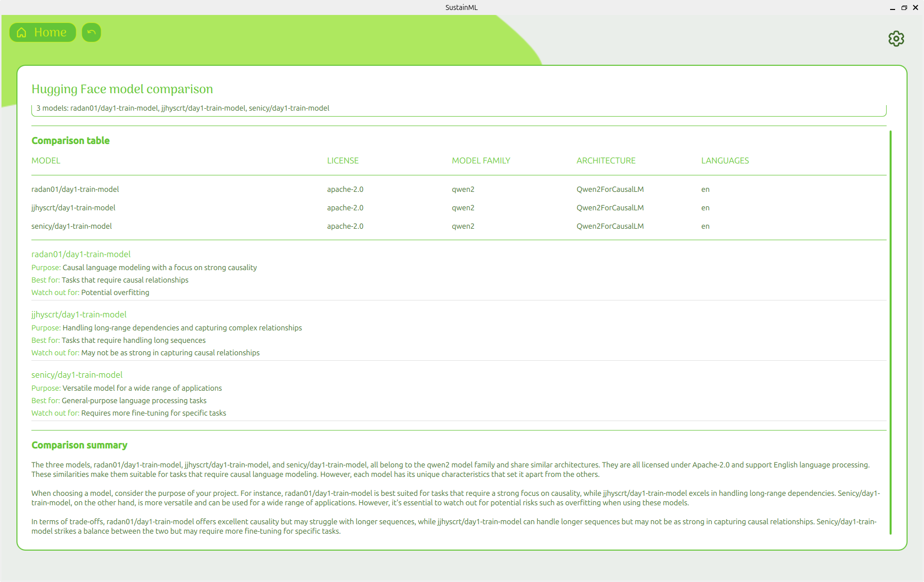
Task: Click senicy/day1-train-model table row name
Action: click(72, 226)
